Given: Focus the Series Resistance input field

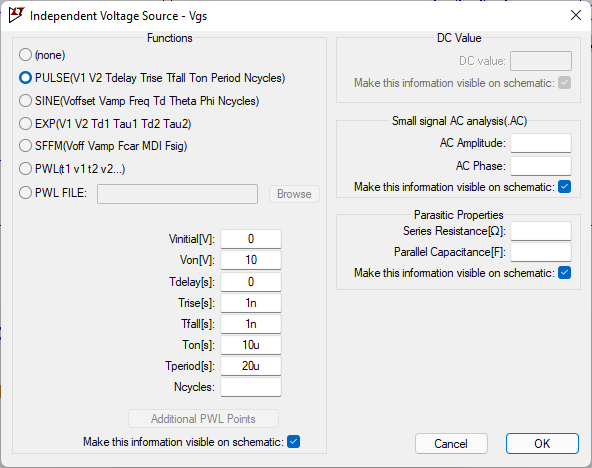Looking at the screenshot, I should tap(541, 231).
